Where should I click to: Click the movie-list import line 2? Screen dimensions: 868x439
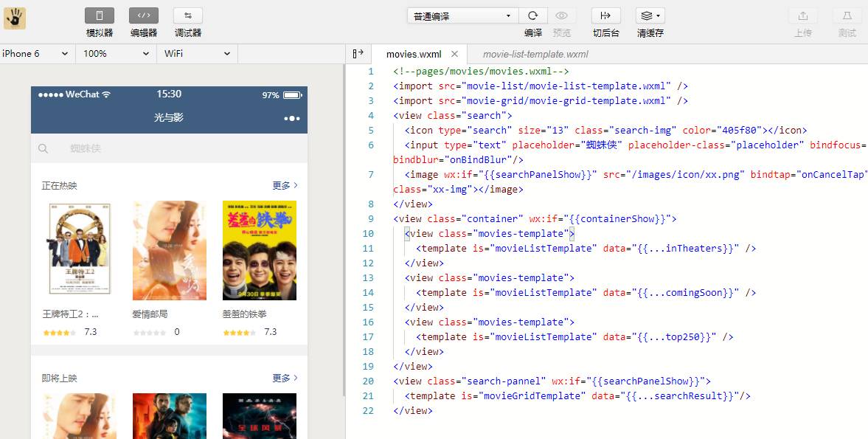tap(541, 86)
